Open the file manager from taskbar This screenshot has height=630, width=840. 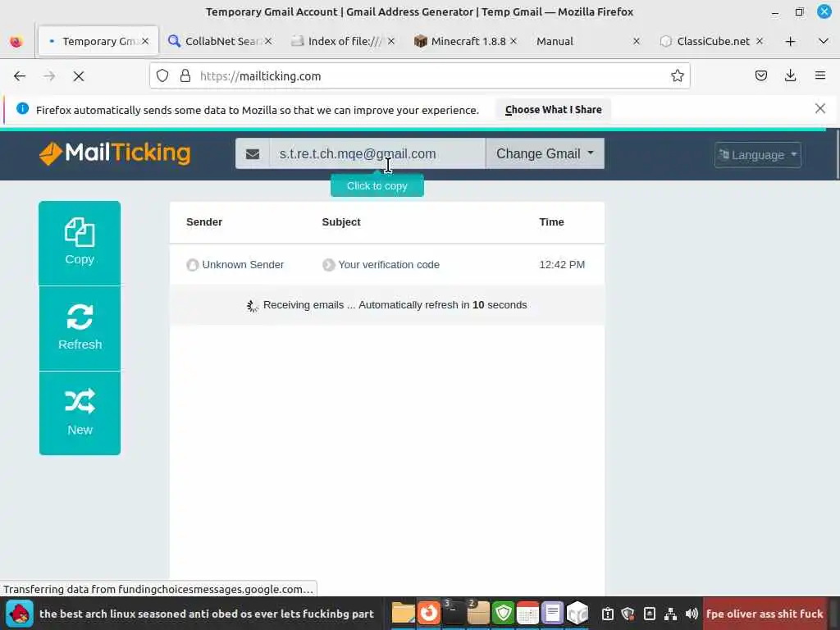click(x=403, y=613)
